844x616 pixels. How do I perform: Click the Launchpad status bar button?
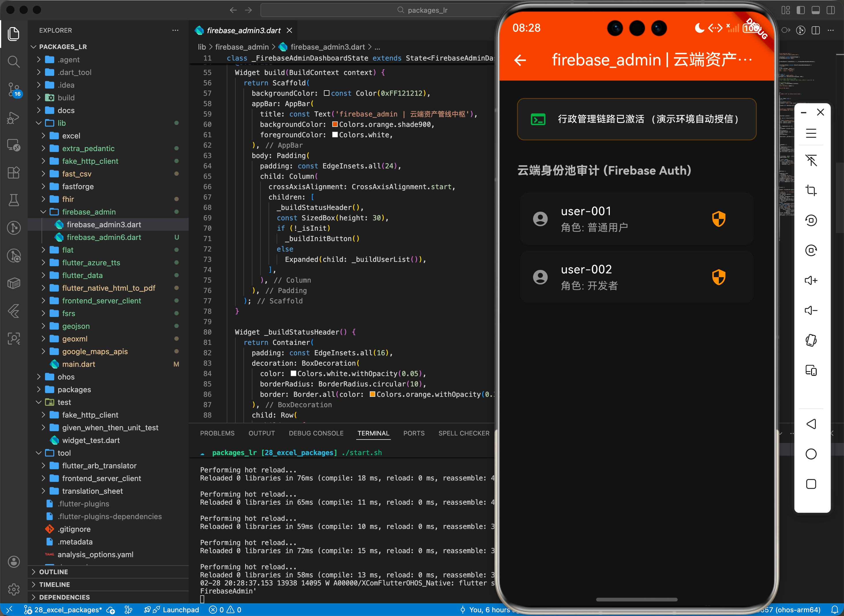pyautogui.click(x=172, y=610)
